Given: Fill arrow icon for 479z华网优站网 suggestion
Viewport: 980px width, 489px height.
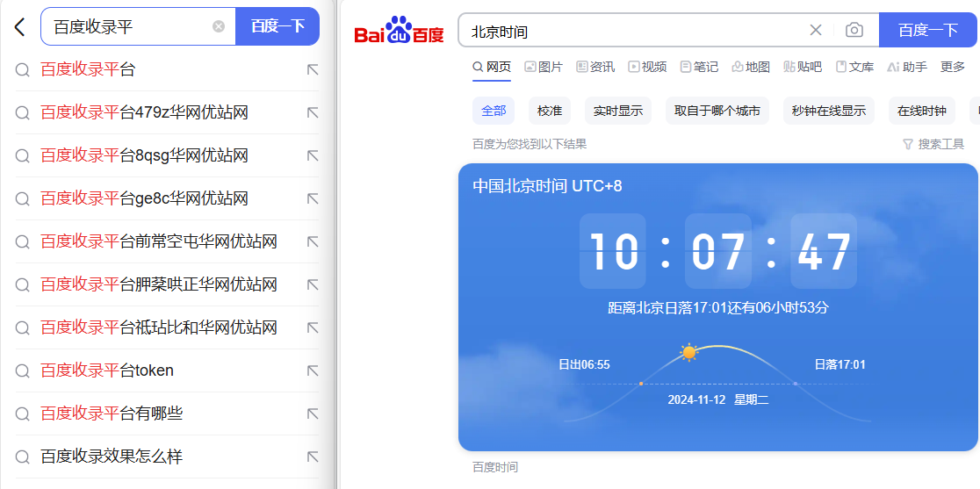Looking at the screenshot, I should pyautogui.click(x=313, y=112).
